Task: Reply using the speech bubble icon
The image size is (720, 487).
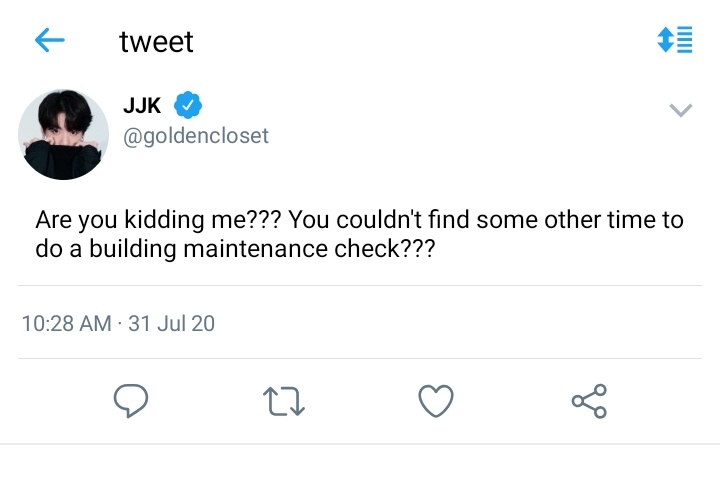Action: point(131,401)
